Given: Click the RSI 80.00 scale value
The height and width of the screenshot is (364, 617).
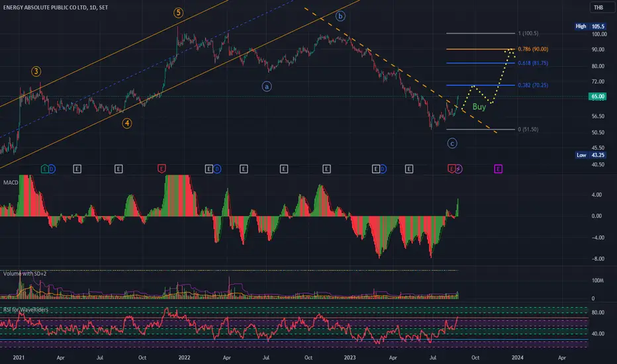Looking at the screenshot, I should 598,312.
